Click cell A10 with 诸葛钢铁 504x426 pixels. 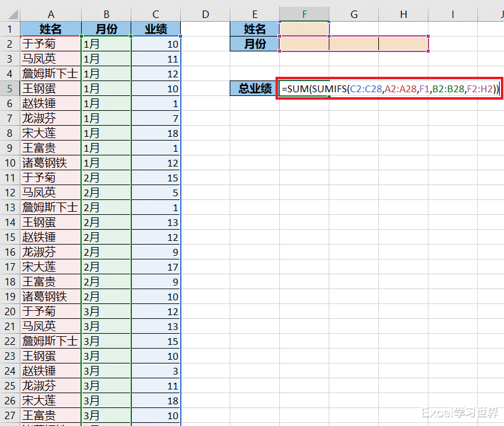point(51,163)
